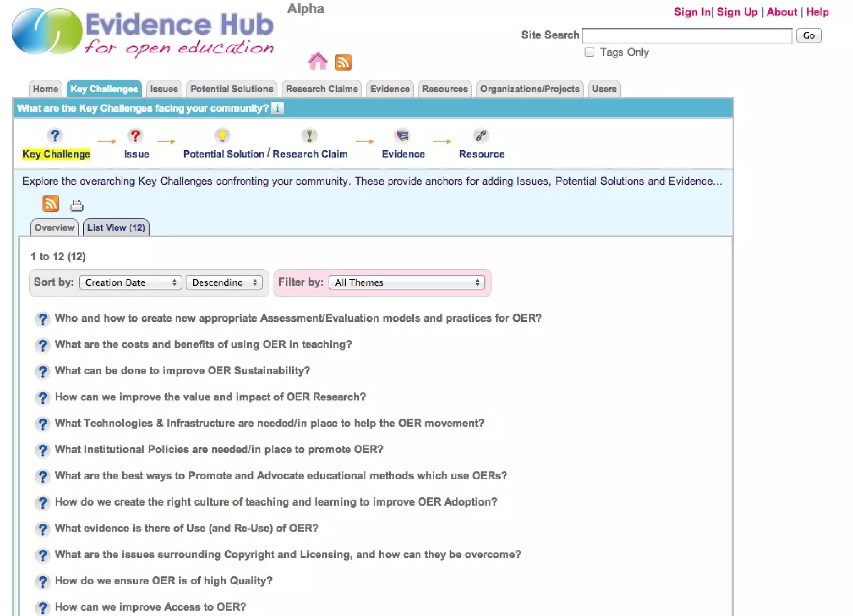The height and width of the screenshot is (616, 853).
Task: Click the red question mark Issue icon
Action: click(x=135, y=136)
